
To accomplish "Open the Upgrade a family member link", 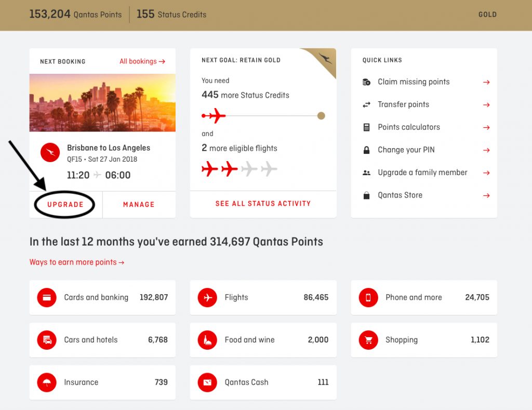I will [422, 173].
